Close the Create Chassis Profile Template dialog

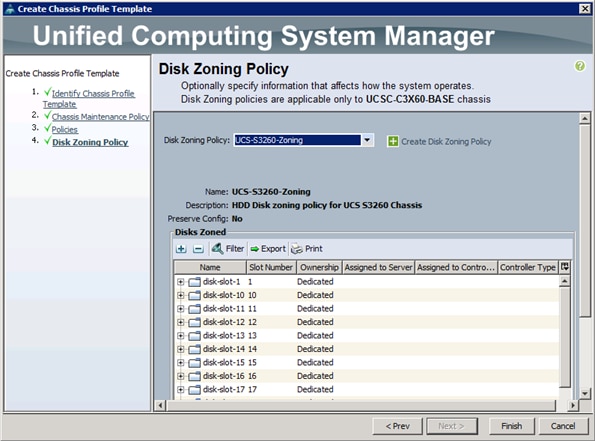pyautogui.click(x=585, y=8)
